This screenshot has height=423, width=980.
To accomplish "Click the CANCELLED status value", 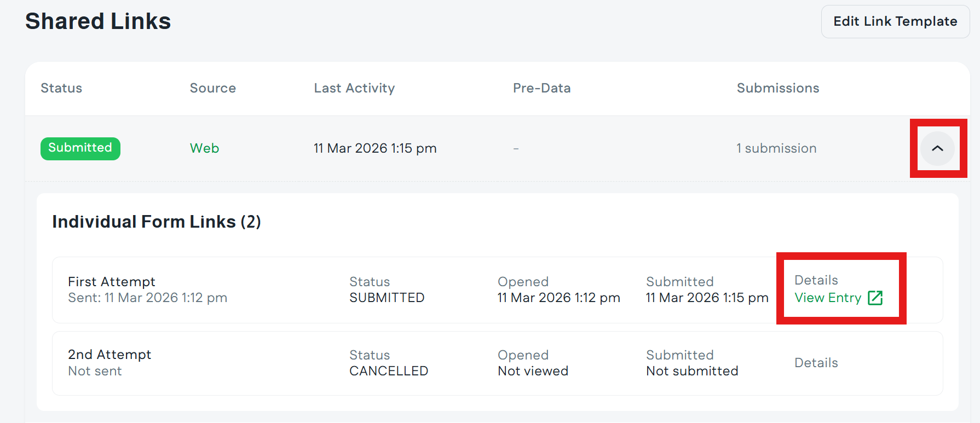I will [x=389, y=371].
